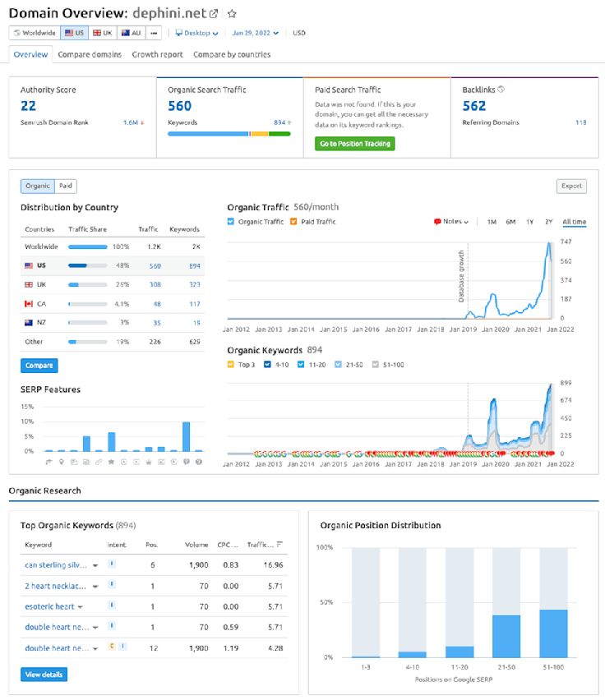Click the Backlinks info icon

(501, 90)
